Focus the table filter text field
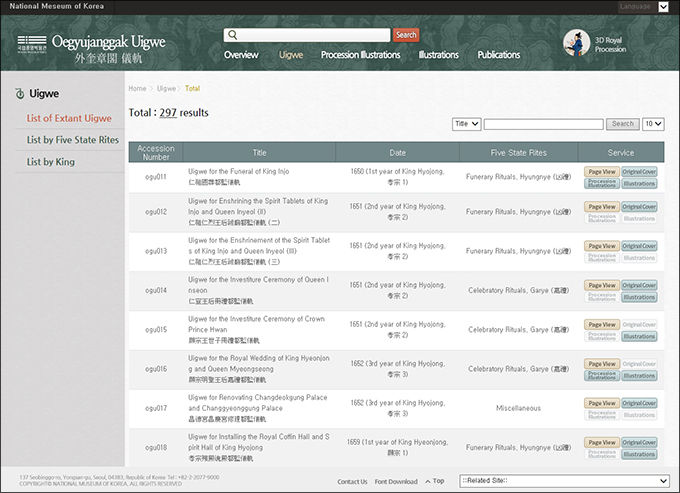This screenshot has width=680, height=493. (x=543, y=124)
